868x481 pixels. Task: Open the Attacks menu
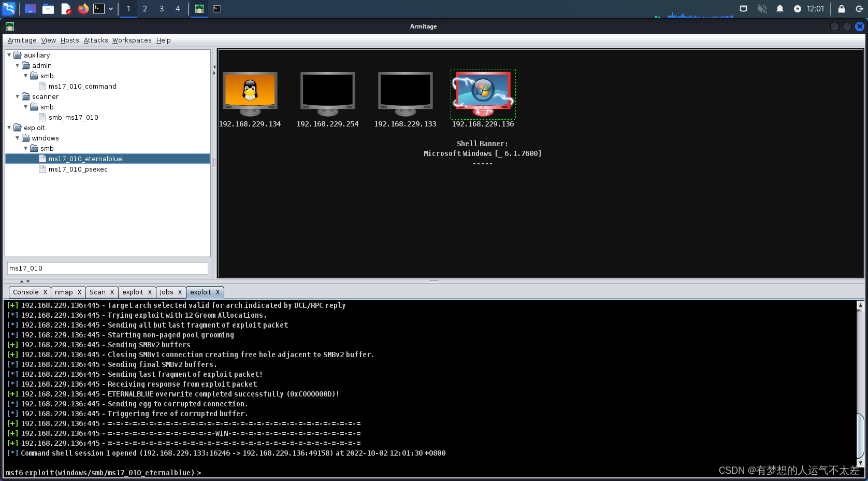click(96, 40)
